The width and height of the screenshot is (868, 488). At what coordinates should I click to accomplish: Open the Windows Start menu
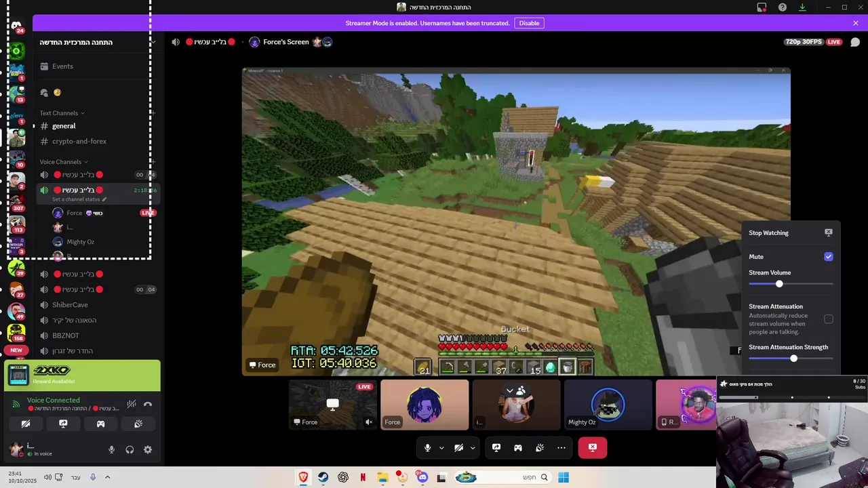coord(564,477)
